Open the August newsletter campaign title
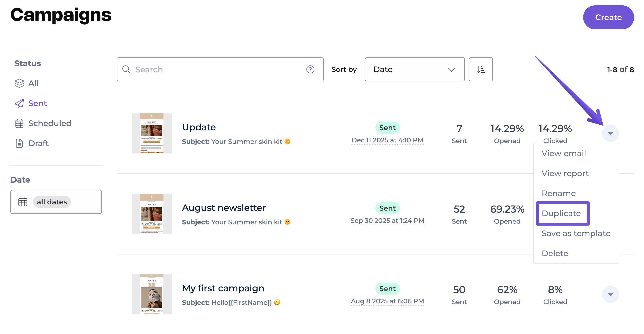The height and width of the screenshot is (334, 644). (224, 208)
